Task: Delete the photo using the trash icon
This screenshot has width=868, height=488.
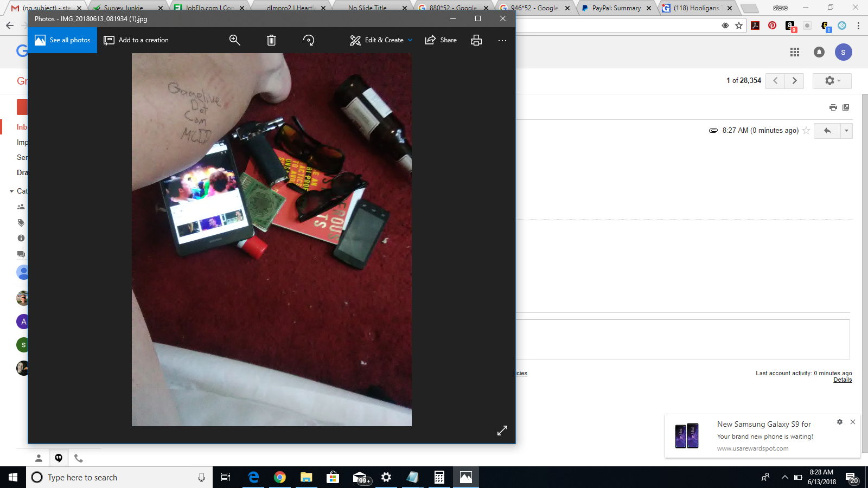Action: (x=271, y=40)
